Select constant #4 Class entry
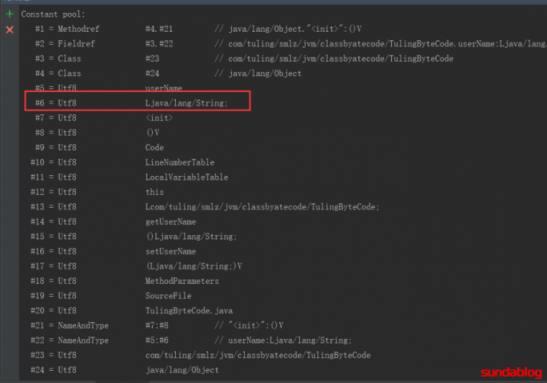 click(x=168, y=73)
